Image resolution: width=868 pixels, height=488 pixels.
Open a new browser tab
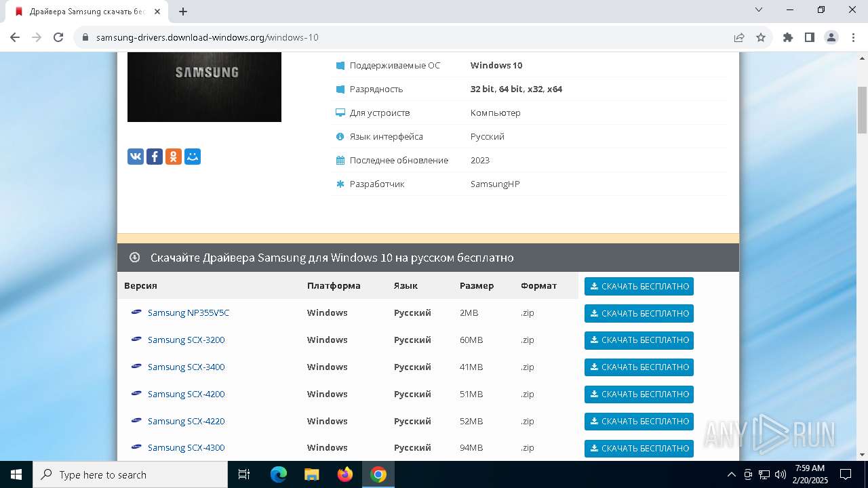point(183,12)
